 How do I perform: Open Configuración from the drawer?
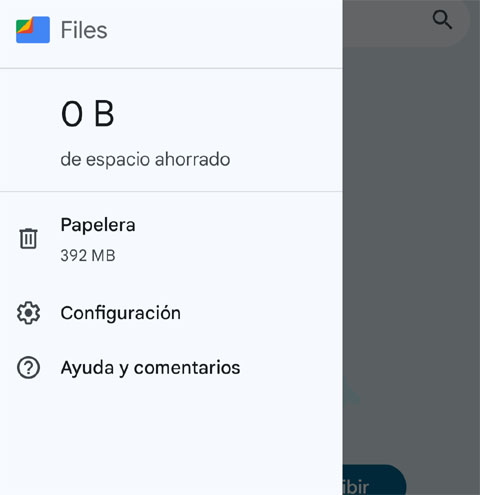171,313
